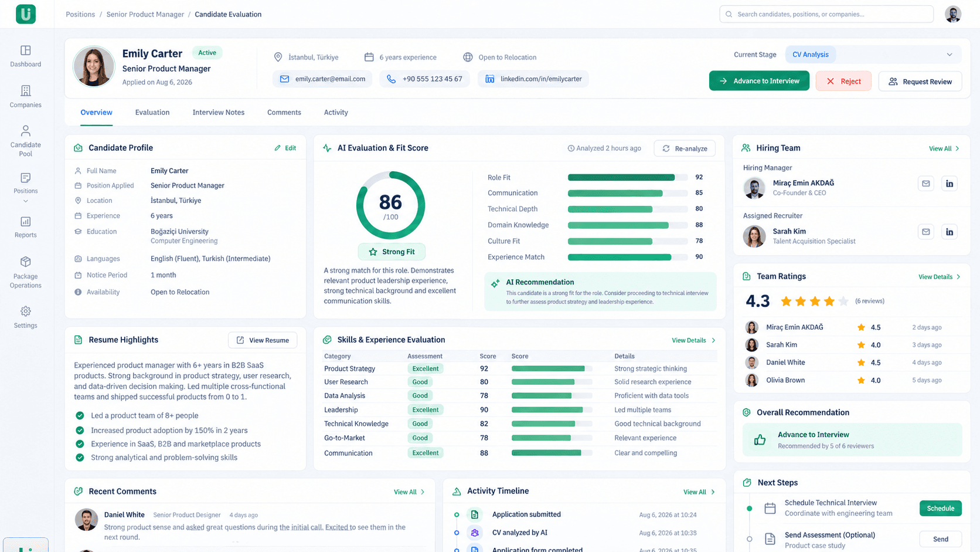Go to Candidate Pool sidebar icon
980x552 pixels.
[x=26, y=131]
